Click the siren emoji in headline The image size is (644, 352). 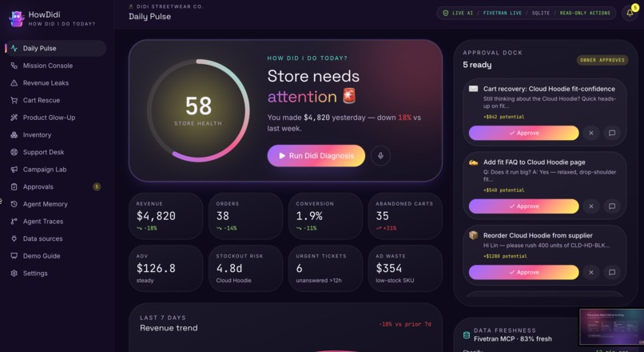(x=348, y=96)
